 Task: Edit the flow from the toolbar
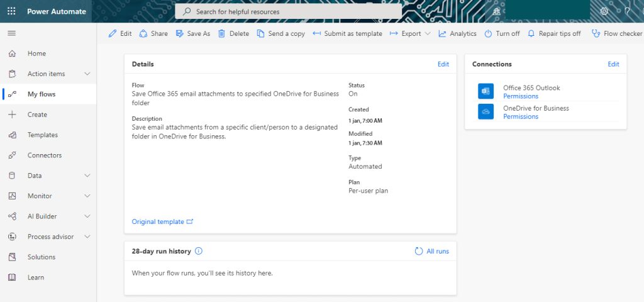pos(120,34)
